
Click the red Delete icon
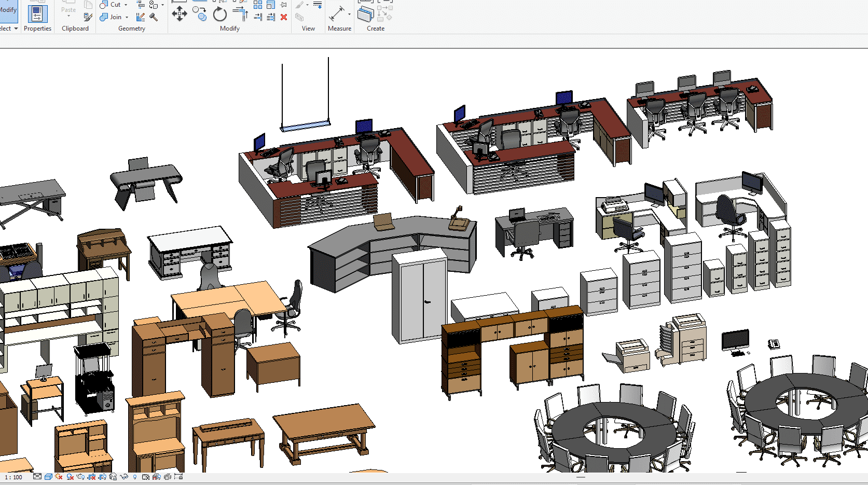pyautogui.click(x=284, y=17)
